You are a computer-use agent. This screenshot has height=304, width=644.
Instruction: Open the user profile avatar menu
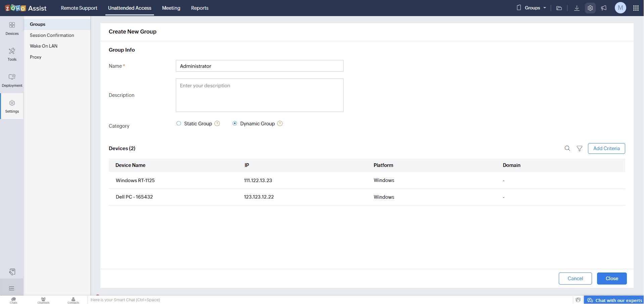point(620,8)
